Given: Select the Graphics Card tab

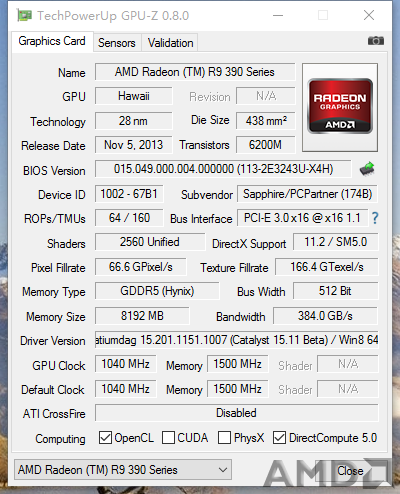Looking at the screenshot, I should tap(52, 41).
